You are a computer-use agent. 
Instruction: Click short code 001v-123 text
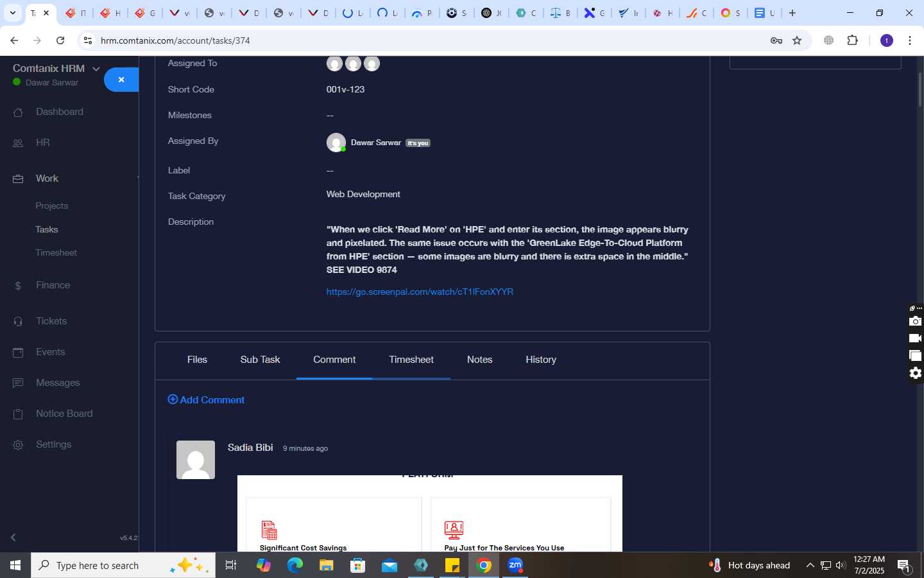pyautogui.click(x=345, y=89)
